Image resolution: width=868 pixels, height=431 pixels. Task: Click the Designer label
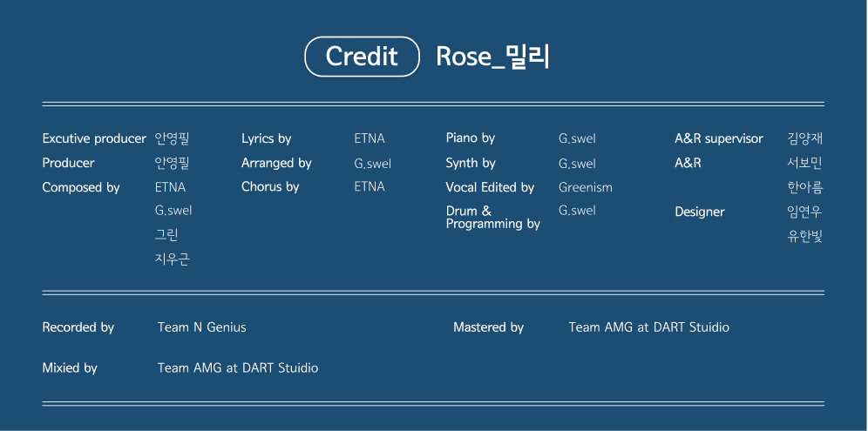(700, 212)
